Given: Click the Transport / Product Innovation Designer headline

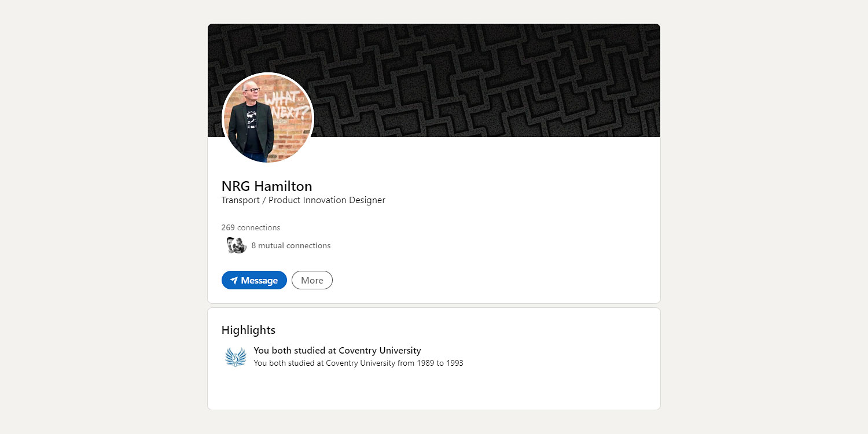Looking at the screenshot, I should 303,200.
